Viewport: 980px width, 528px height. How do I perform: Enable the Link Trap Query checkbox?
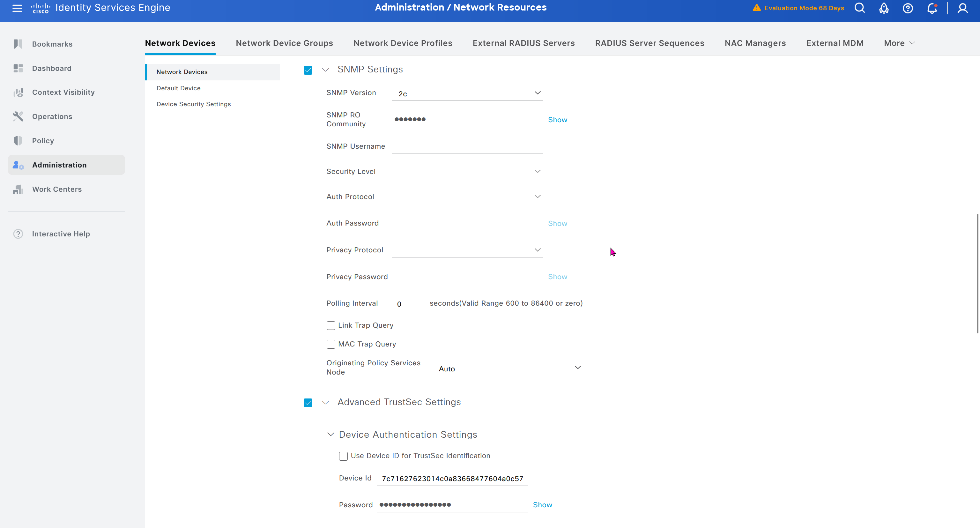330,326
